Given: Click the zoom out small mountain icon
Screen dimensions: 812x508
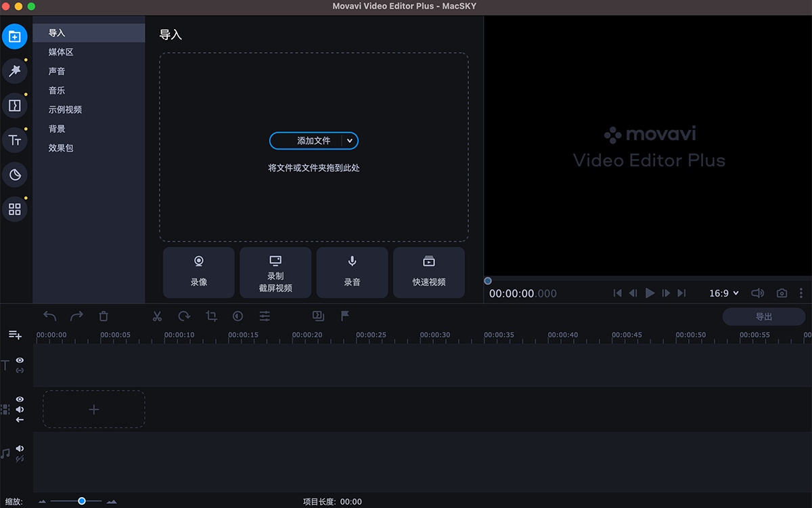Looking at the screenshot, I should (42, 501).
